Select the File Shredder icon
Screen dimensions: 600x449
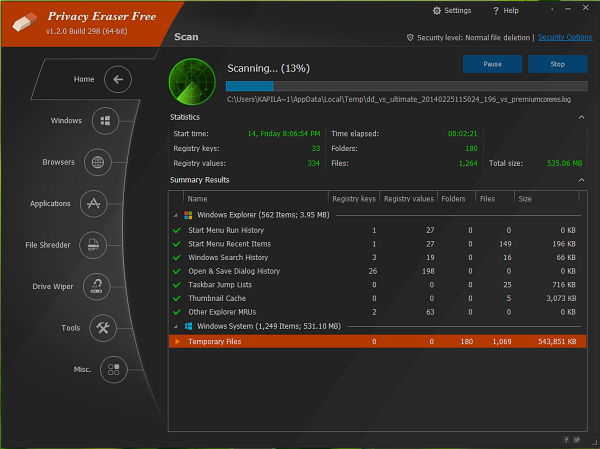93,245
